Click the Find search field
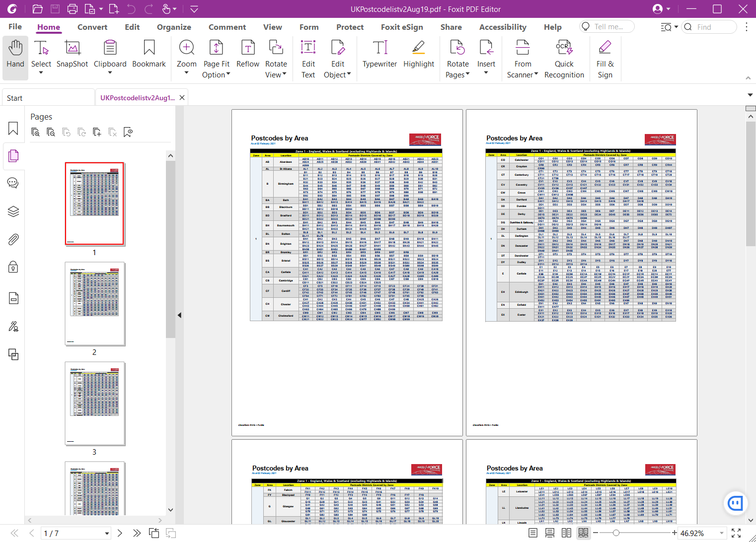Image resolution: width=756 pixels, height=542 pixels. (x=709, y=27)
